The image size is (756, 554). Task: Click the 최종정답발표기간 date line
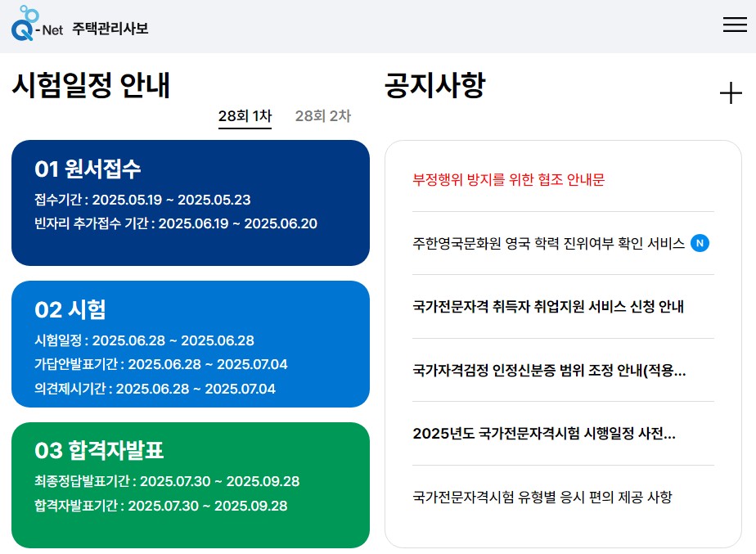[x=167, y=481]
